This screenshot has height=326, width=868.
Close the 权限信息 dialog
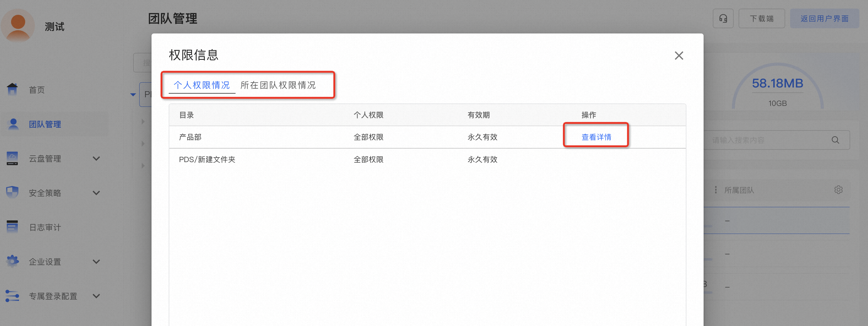pos(679,56)
